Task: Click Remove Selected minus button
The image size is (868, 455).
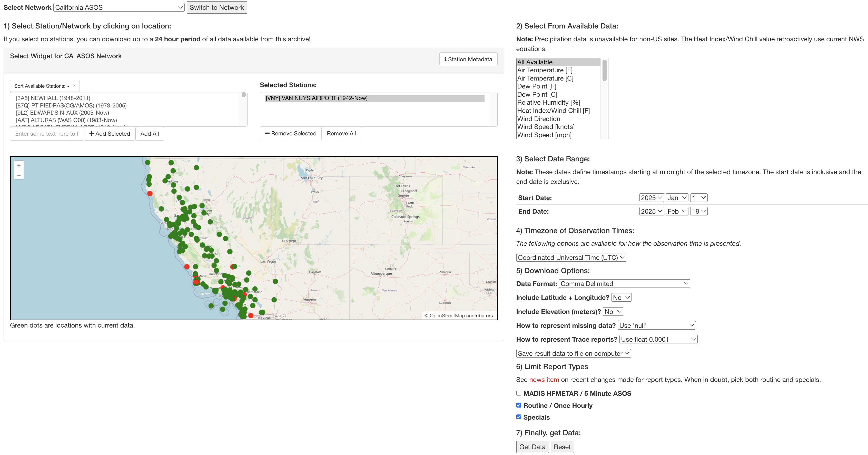Action: pyautogui.click(x=290, y=133)
